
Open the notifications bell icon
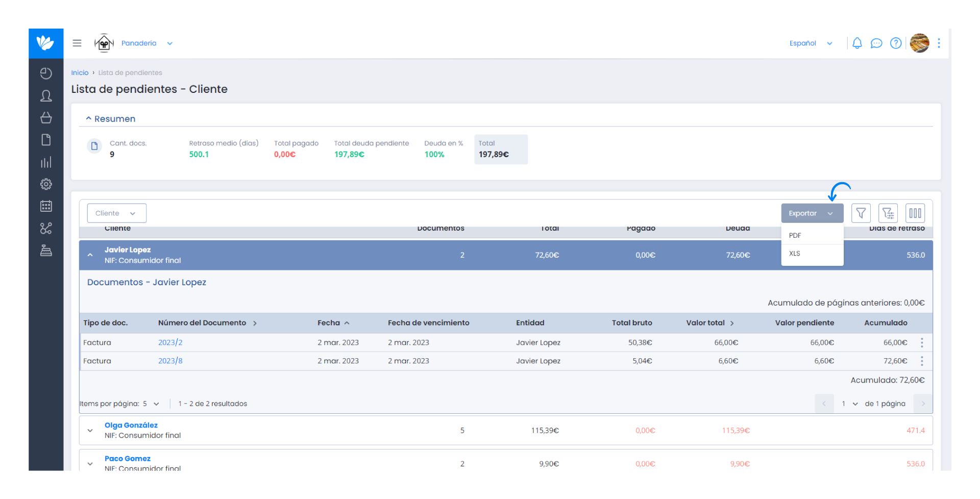[857, 43]
